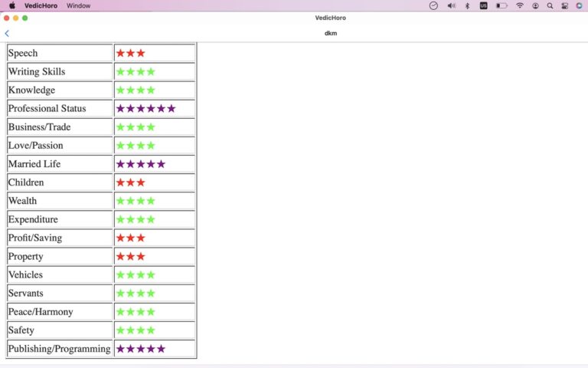588x368 pixels.
Task: Open Spotlight search
Action: click(550, 5)
